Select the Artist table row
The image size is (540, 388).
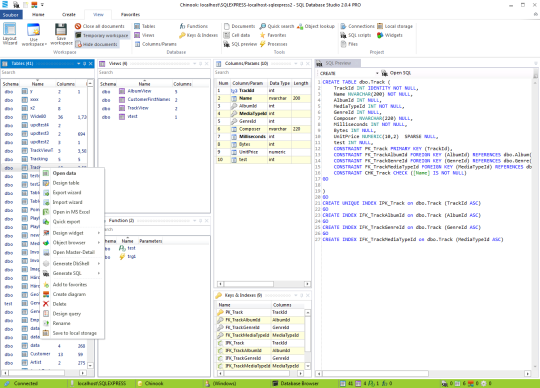pyautogui.click(x=44, y=363)
